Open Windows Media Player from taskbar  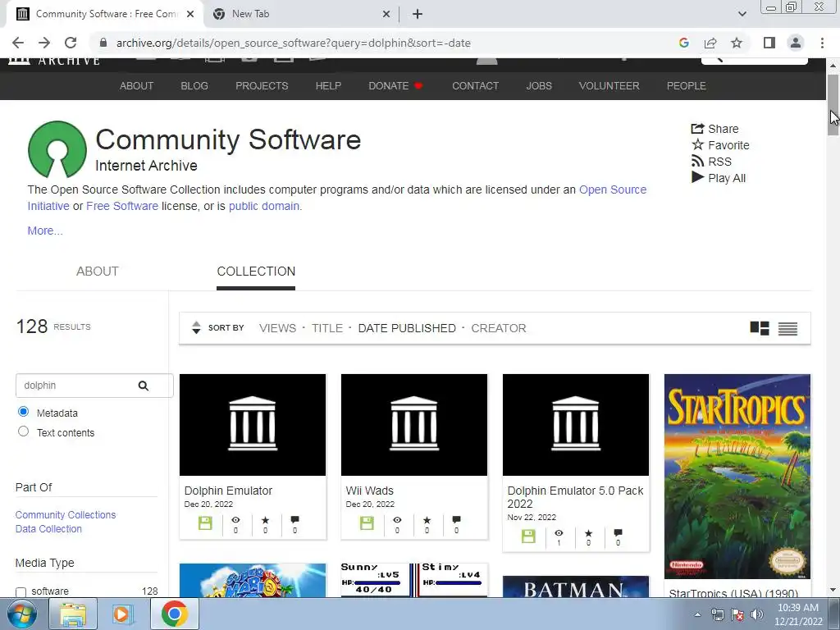coord(122,614)
